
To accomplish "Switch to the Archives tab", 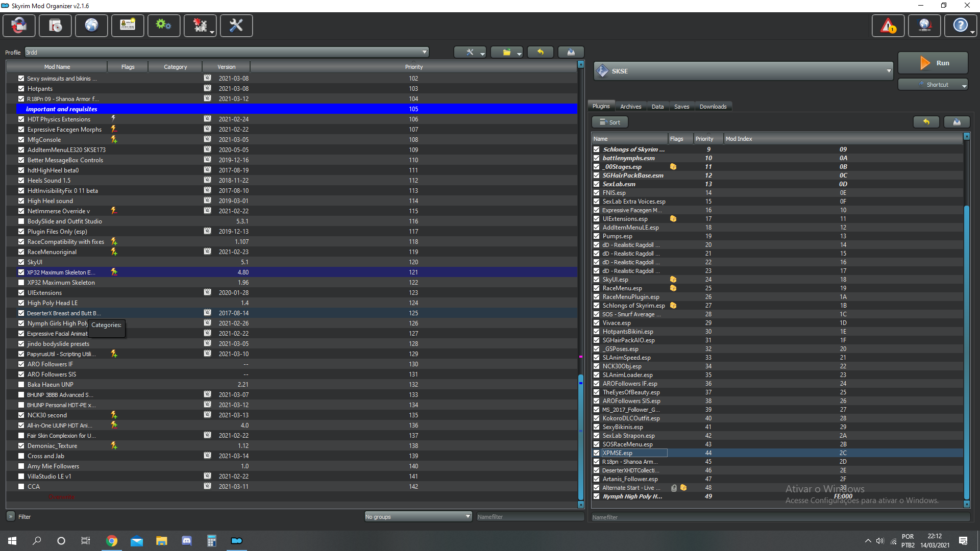I will point(631,107).
